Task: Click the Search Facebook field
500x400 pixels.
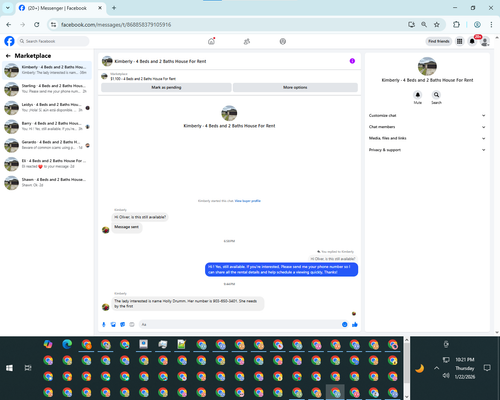Action: [x=53, y=41]
